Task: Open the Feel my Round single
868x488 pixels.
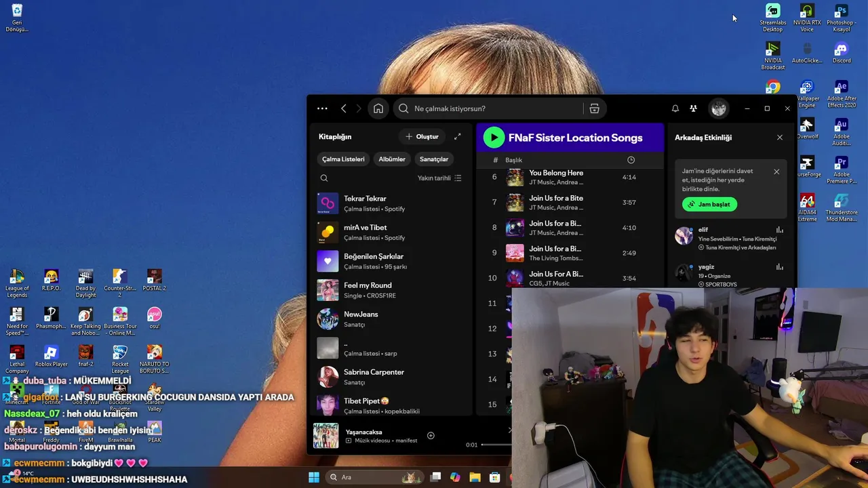Action: point(391,290)
